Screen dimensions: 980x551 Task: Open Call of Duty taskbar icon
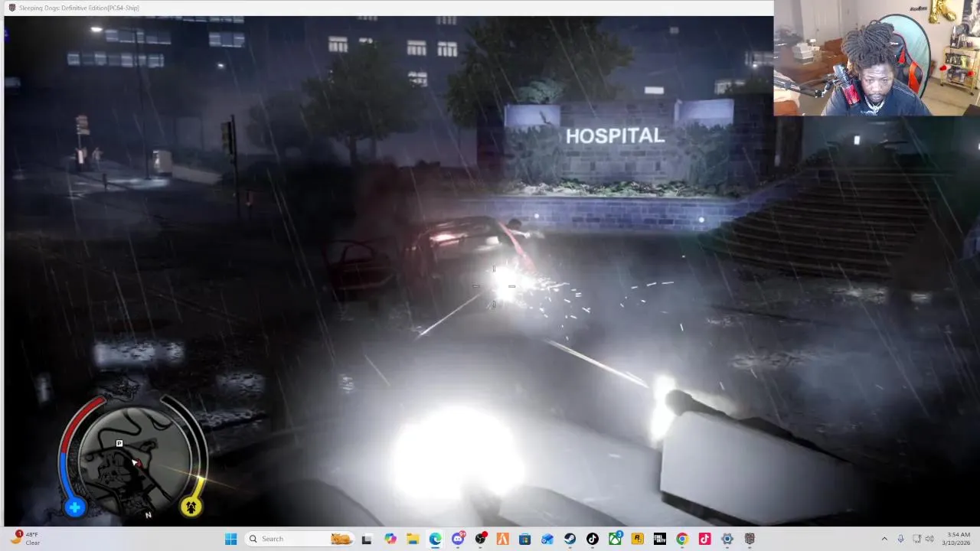(659, 539)
